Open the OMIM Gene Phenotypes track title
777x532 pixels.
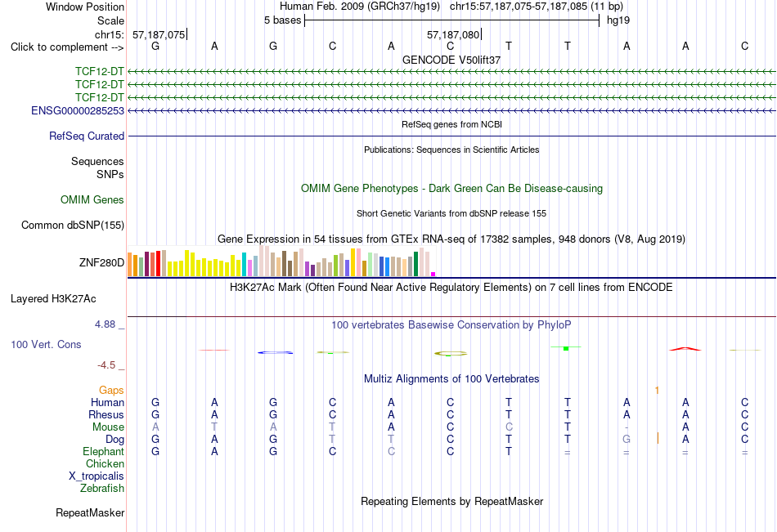click(x=451, y=188)
